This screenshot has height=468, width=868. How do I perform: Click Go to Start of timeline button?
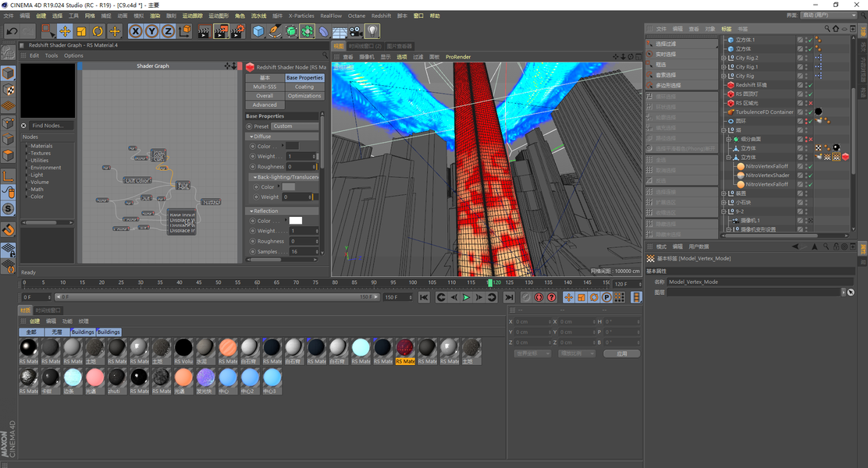(x=424, y=298)
